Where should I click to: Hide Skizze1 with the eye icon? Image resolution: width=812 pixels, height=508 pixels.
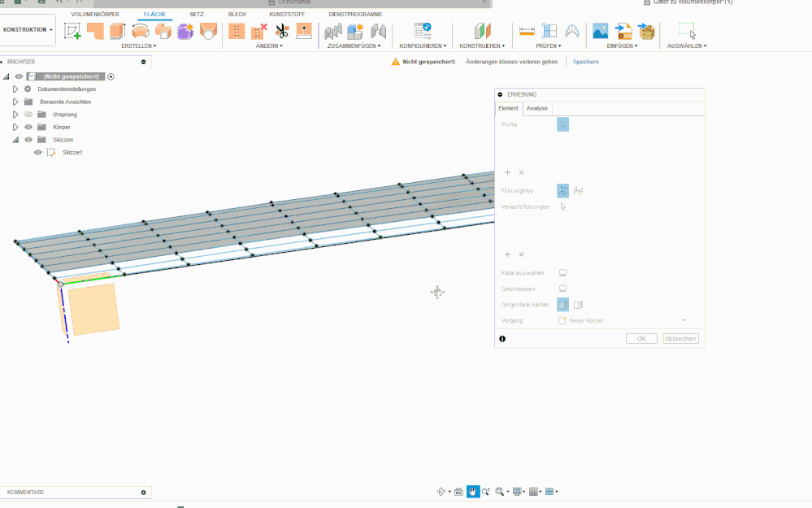tap(38, 152)
